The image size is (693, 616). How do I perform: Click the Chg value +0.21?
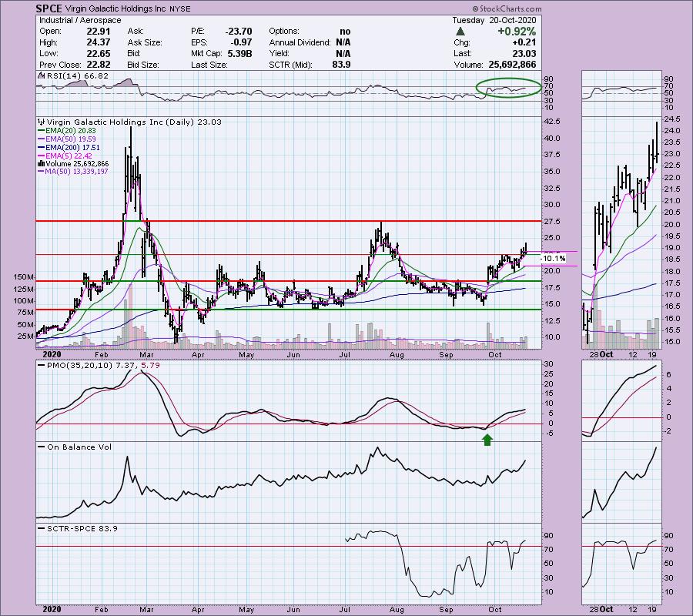(x=524, y=42)
